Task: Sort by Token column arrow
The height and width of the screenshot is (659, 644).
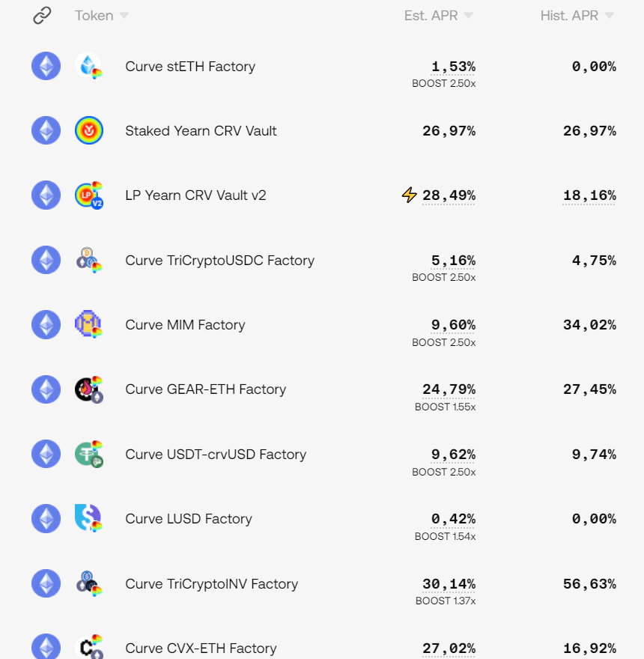Action: click(x=124, y=16)
